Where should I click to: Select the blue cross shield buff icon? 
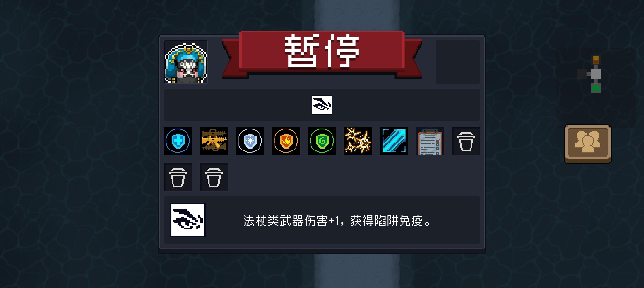coord(178,141)
